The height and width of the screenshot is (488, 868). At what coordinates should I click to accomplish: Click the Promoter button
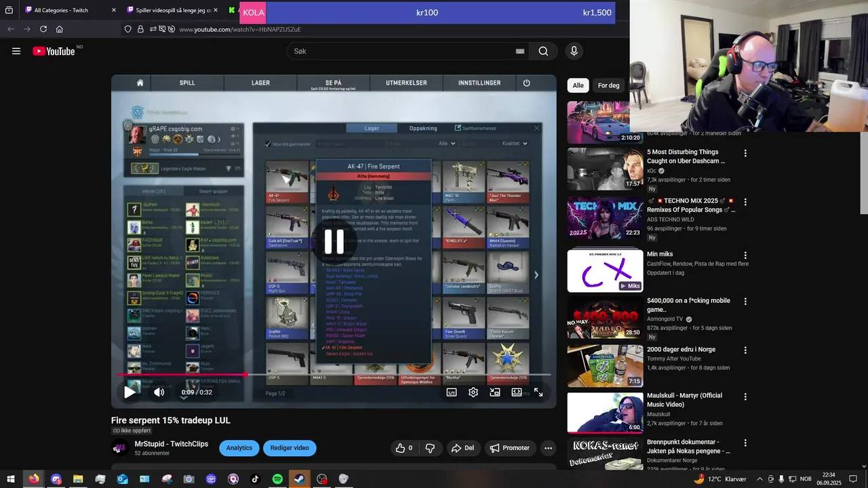(x=510, y=448)
